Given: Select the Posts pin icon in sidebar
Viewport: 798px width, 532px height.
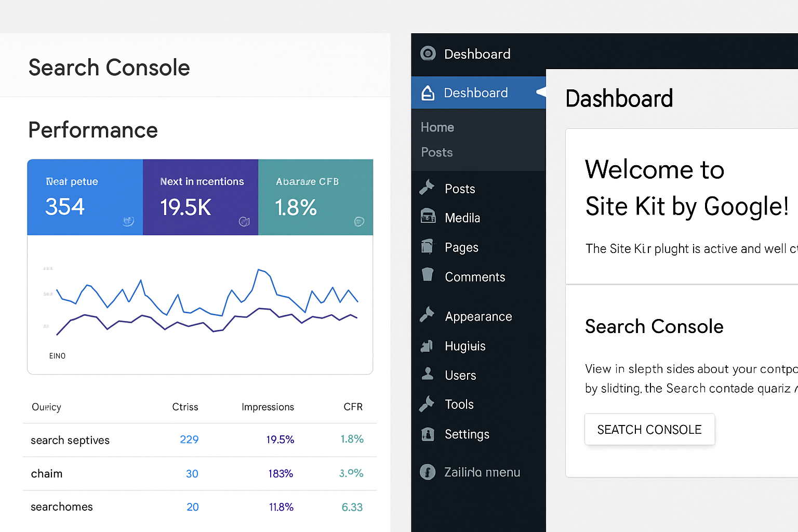Looking at the screenshot, I should pyautogui.click(x=427, y=188).
